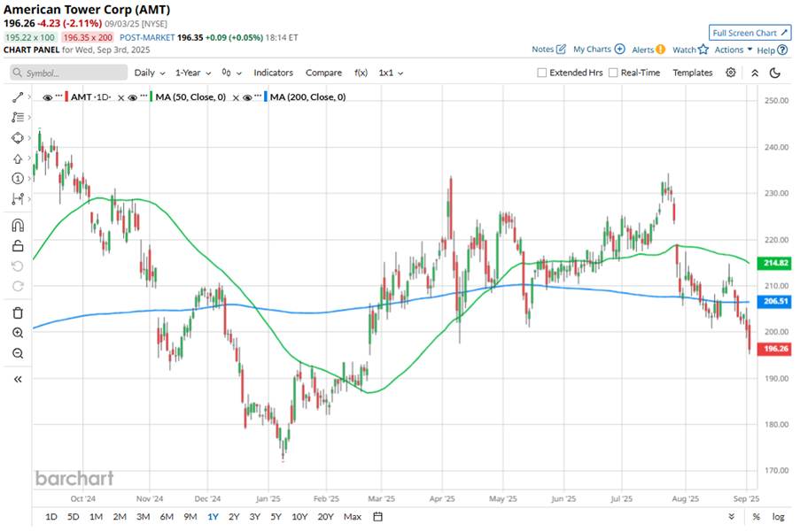
Task: Open the 1-Year period dropdown
Action: [x=193, y=73]
